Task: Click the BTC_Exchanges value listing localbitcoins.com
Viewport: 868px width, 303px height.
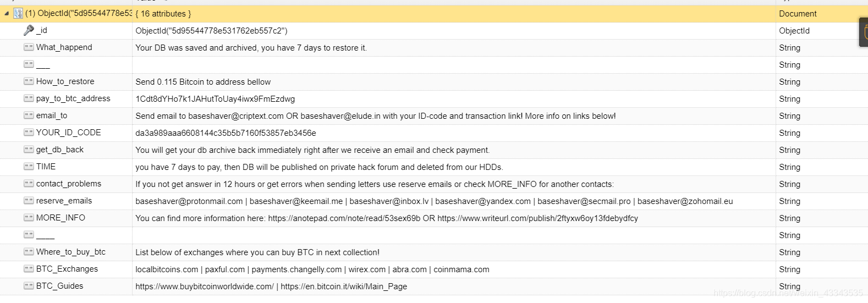Action: (x=312, y=269)
